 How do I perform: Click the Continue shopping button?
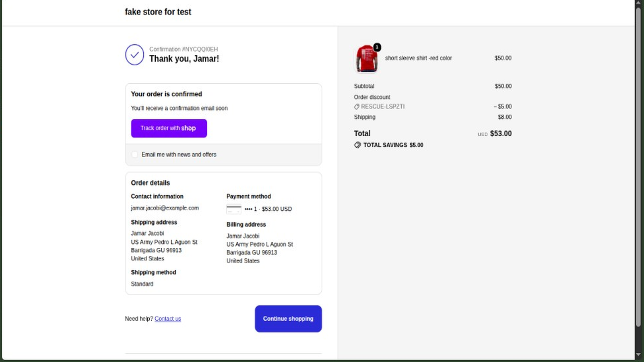coord(288,319)
